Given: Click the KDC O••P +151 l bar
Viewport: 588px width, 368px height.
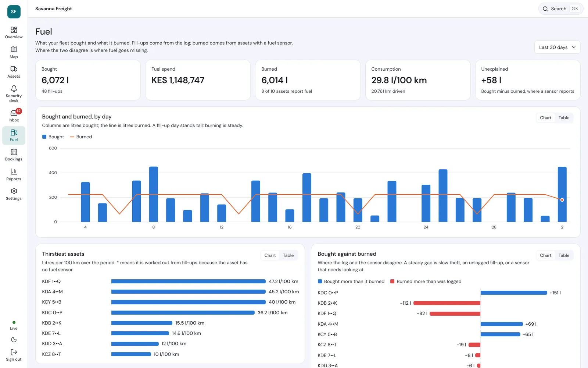Looking at the screenshot, I should coord(514,293).
